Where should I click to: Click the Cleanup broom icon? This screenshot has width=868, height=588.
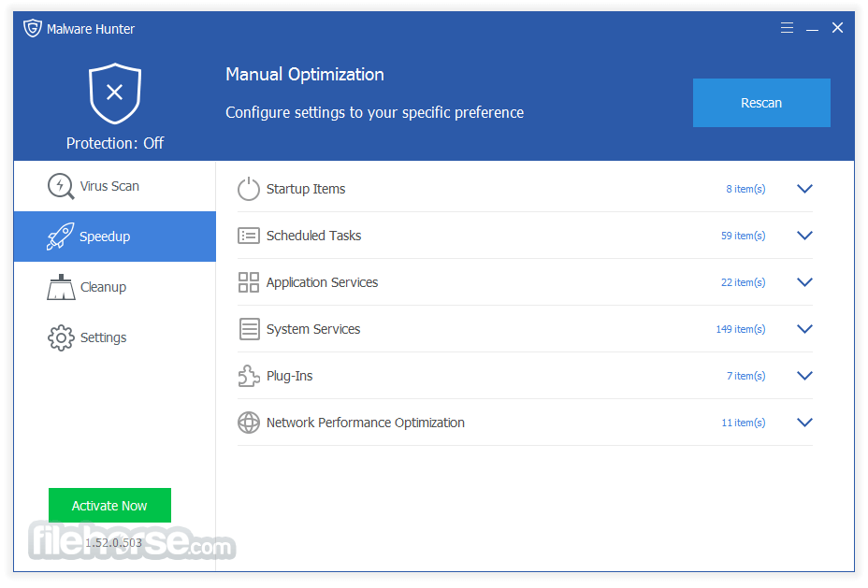pyautogui.click(x=61, y=287)
